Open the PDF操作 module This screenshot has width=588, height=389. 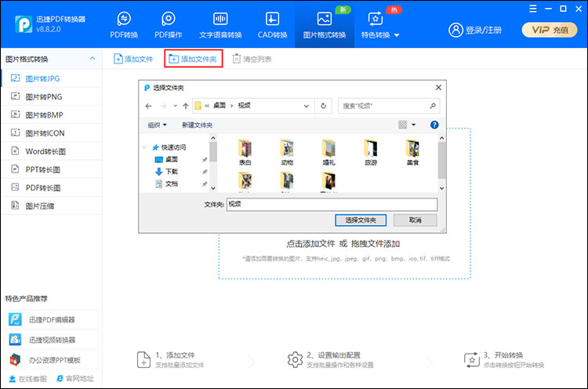pos(168,25)
